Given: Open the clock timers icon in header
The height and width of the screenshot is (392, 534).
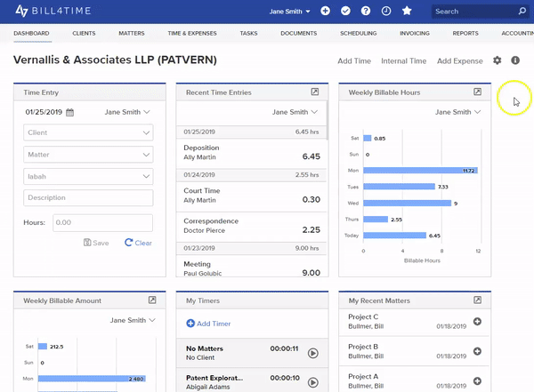Looking at the screenshot, I should tap(386, 11).
